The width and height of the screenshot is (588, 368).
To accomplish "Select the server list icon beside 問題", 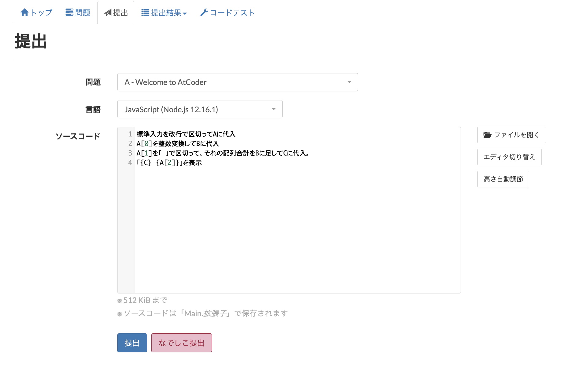I will 69,12.
